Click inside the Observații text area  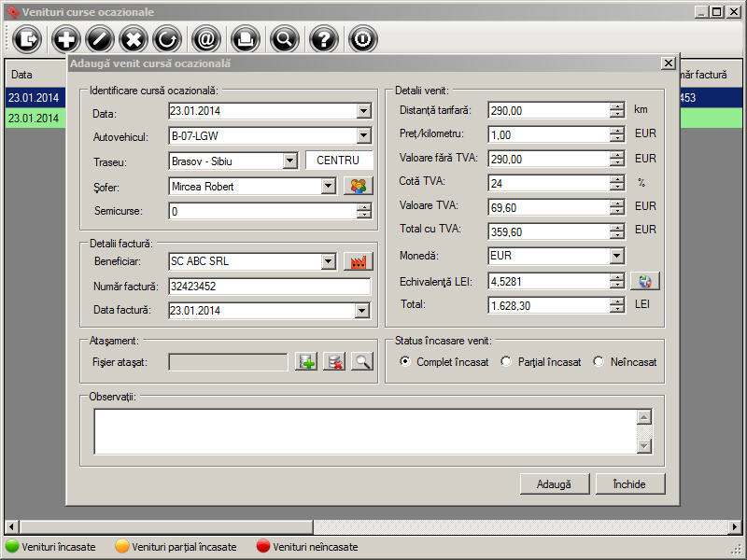(x=364, y=430)
